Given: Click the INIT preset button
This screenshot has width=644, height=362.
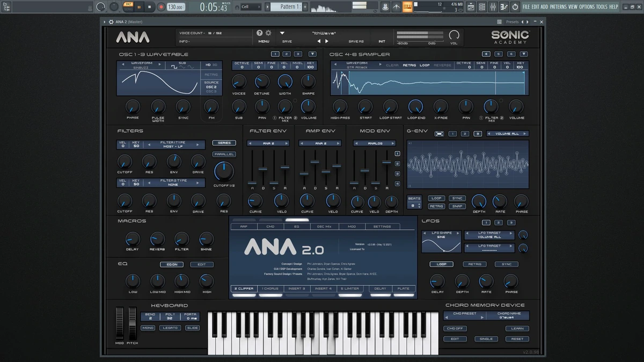Looking at the screenshot, I should click(382, 41).
